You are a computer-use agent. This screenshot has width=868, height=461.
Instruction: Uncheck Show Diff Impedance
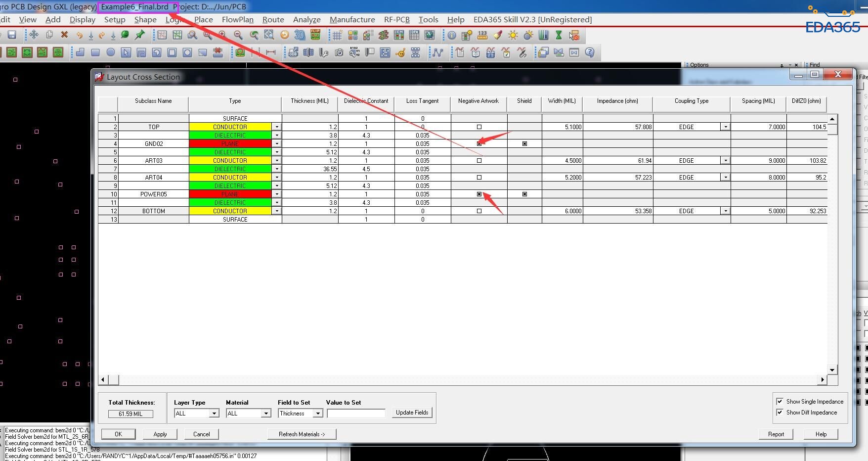click(780, 412)
